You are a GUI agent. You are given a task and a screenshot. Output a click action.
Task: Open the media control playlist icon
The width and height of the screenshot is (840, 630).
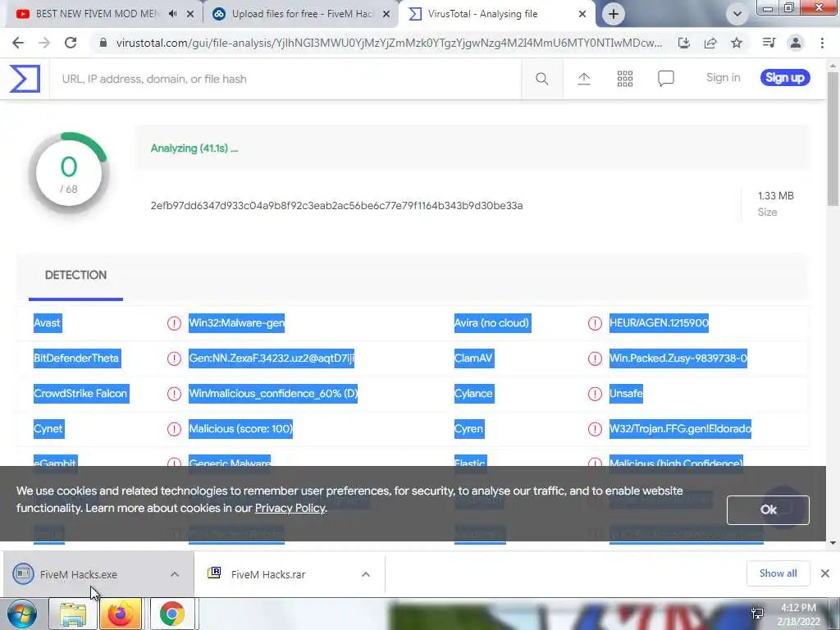pos(769,43)
